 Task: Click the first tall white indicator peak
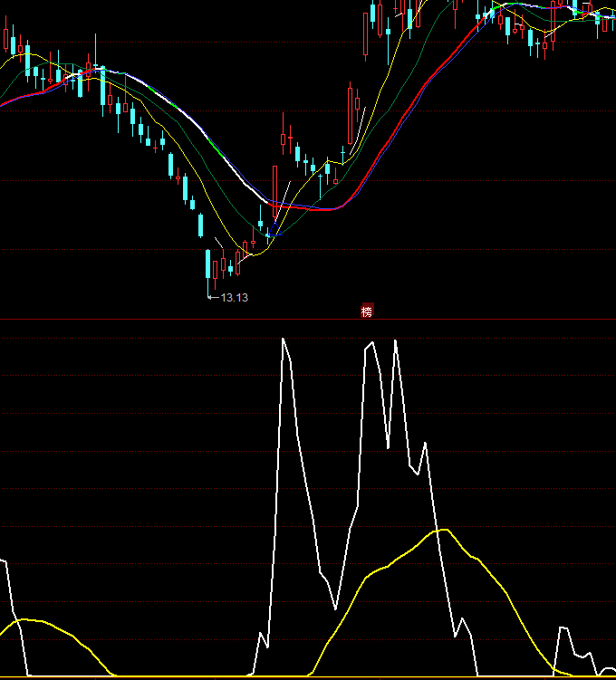click(284, 340)
